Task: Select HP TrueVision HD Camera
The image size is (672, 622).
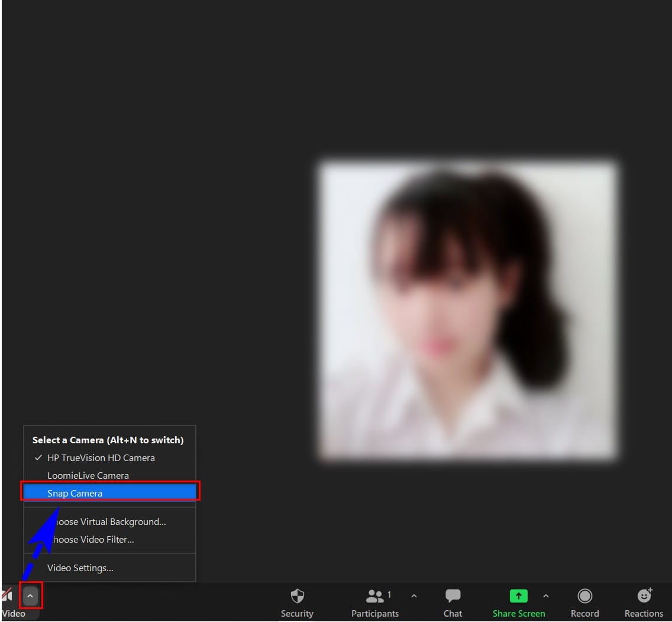Action: point(109,458)
